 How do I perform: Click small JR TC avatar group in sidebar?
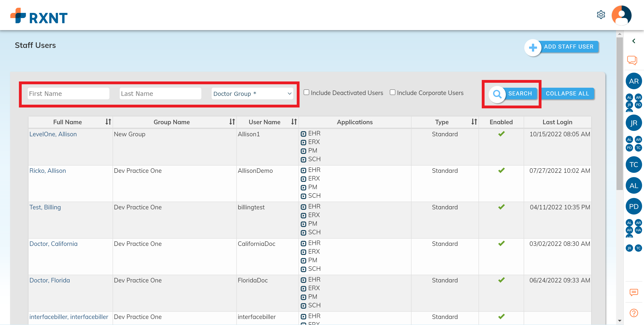click(634, 248)
